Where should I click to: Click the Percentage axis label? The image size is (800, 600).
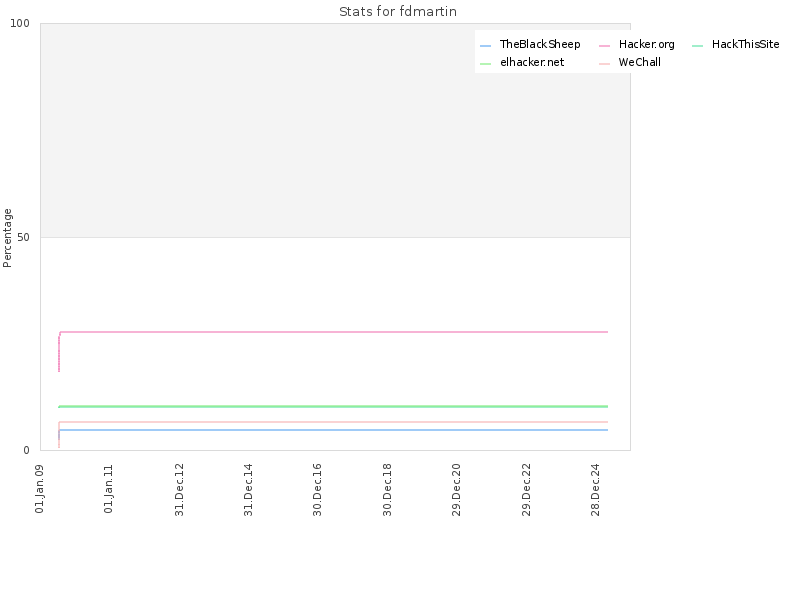(x=7, y=238)
